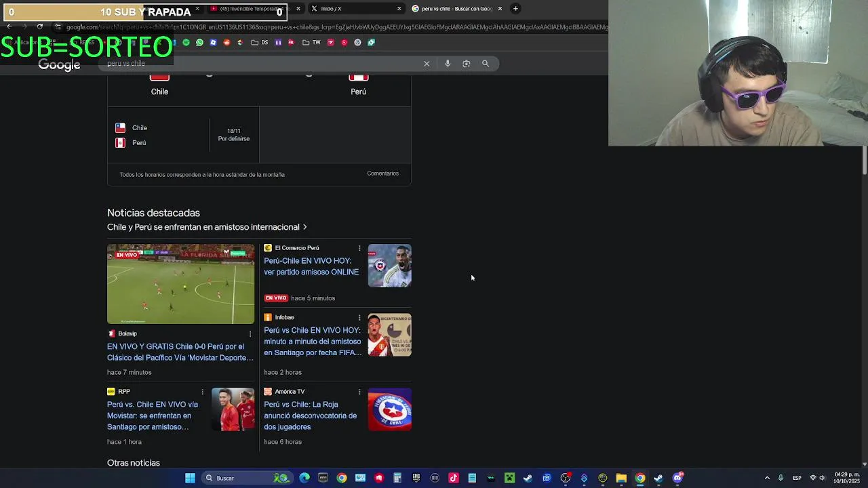The height and width of the screenshot is (488, 868).
Task: Expand 'Chile y Perú se enfrentan en amistoso internacional'
Action: [207, 227]
